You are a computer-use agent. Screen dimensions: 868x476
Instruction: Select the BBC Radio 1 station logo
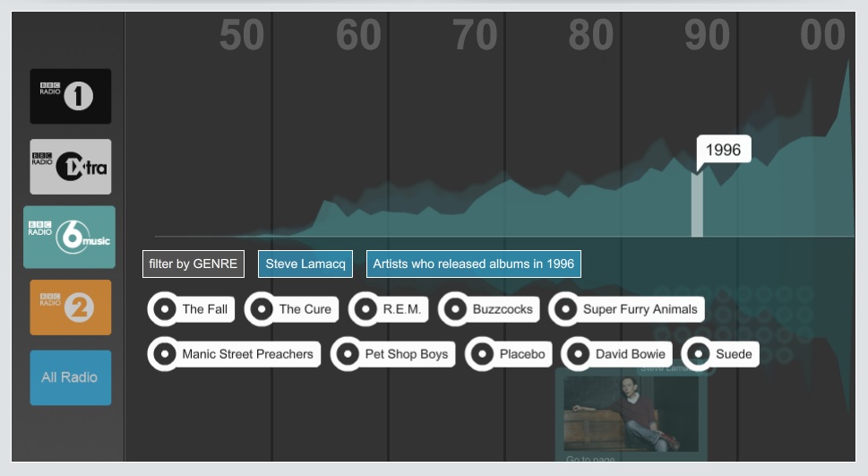click(x=71, y=96)
